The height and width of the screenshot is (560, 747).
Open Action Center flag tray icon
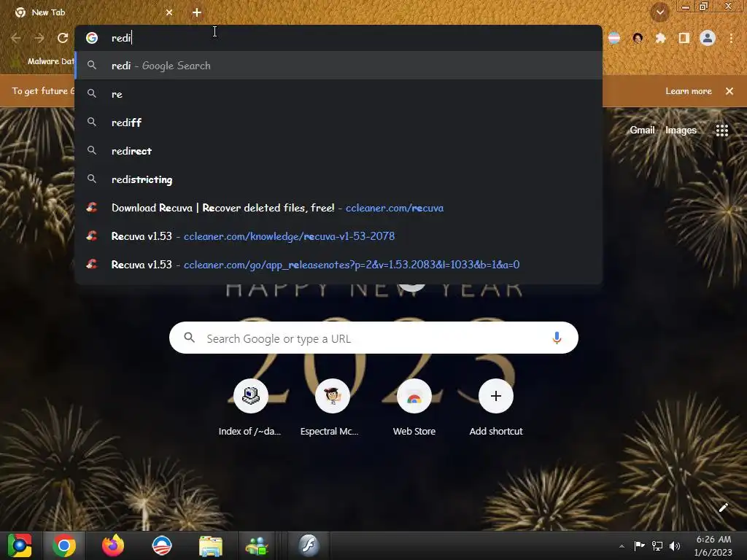(x=639, y=545)
